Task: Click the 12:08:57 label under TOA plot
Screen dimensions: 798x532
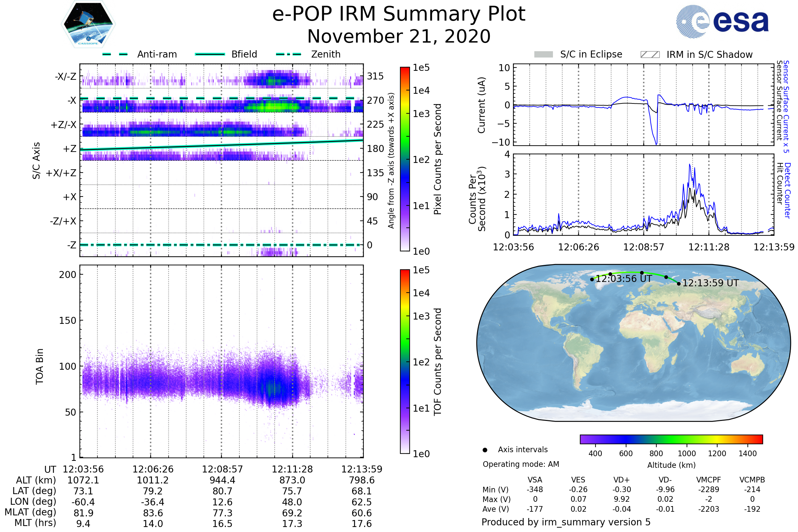Action: coord(222,469)
